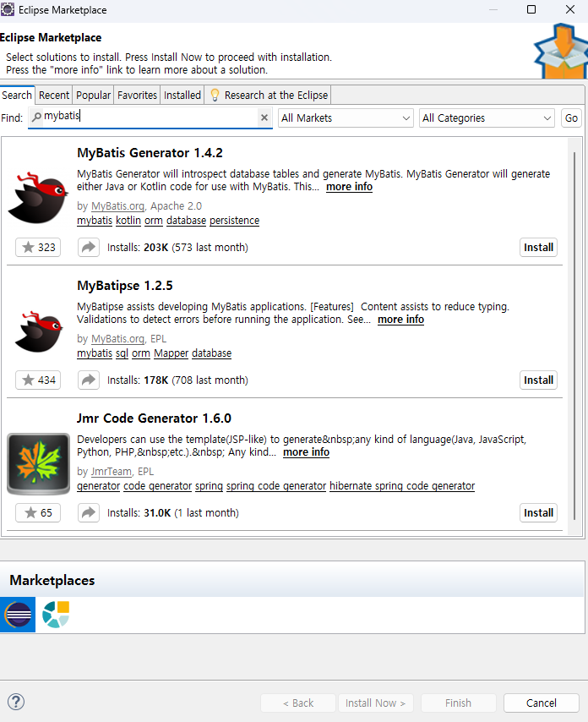Select the Eclipse marketplace icon

(18, 615)
